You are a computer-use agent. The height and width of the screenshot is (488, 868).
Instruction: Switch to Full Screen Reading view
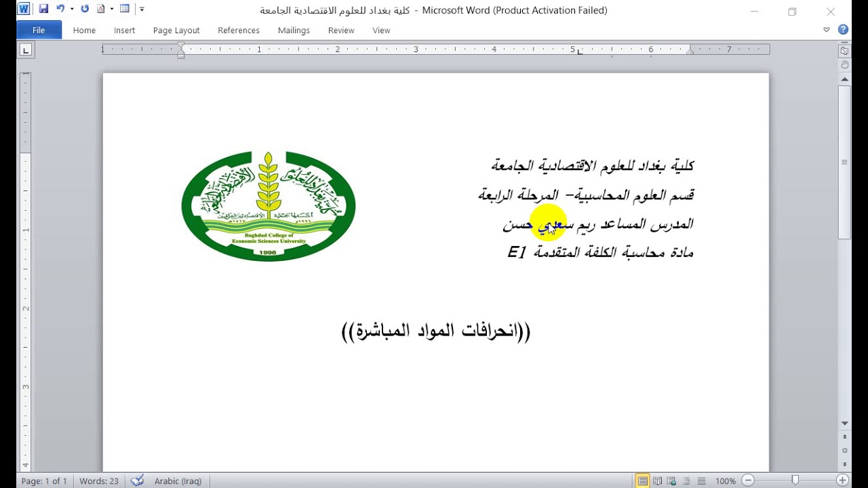click(657, 481)
